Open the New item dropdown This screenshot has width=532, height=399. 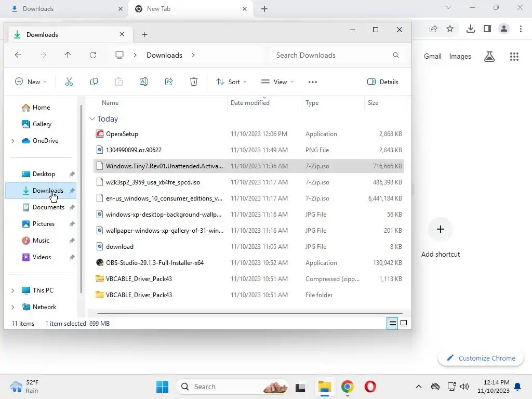[x=31, y=82]
